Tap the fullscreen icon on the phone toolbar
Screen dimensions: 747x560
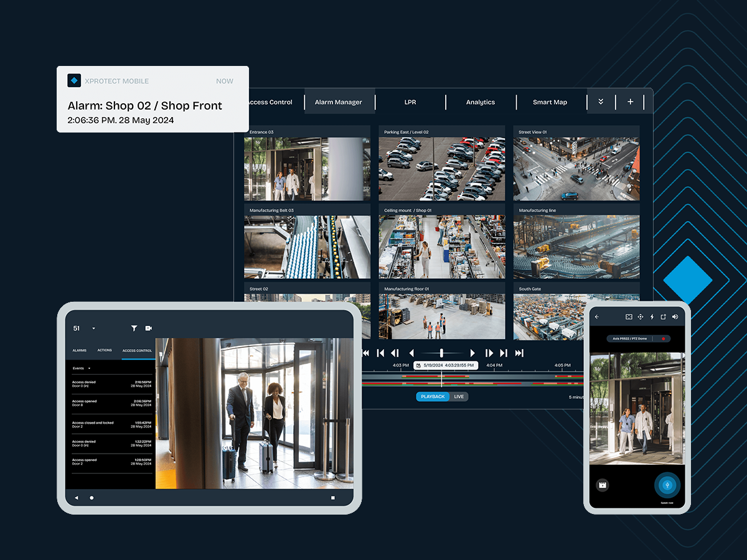pos(629,317)
